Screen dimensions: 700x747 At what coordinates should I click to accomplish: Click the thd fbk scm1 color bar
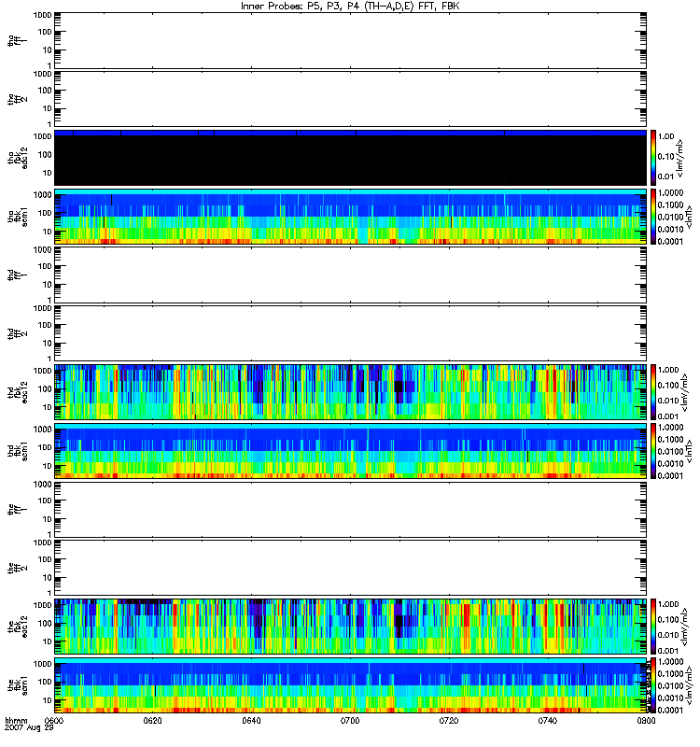pyautogui.click(x=653, y=451)
